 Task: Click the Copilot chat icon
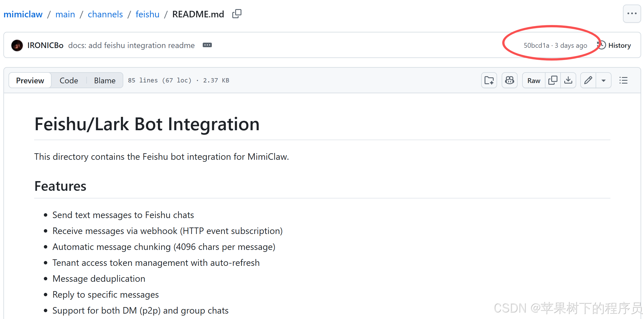[x=509, y=80]
